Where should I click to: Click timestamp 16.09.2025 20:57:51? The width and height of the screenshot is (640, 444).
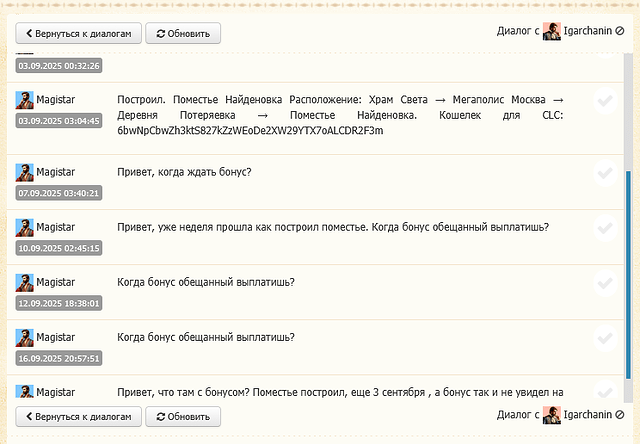(59, 358)
